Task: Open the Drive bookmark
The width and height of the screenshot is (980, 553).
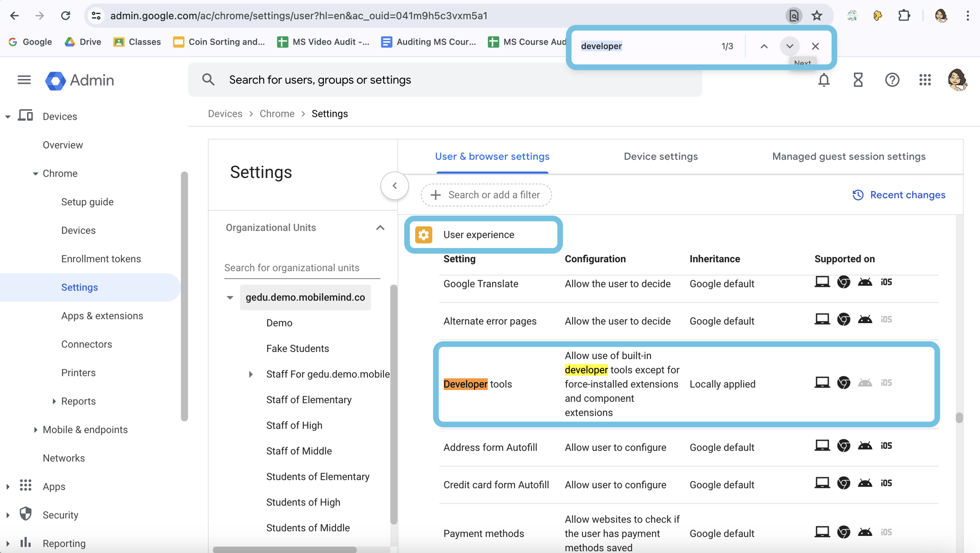Action: pos(83,42)
